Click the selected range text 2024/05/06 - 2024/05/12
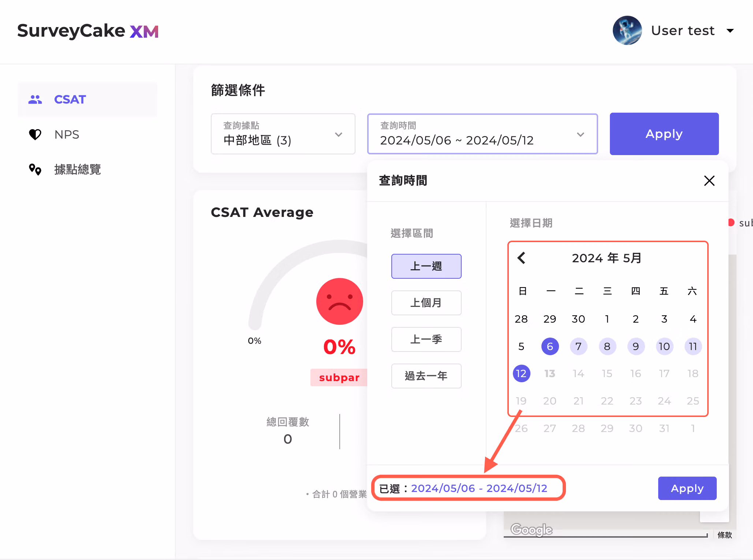 pyautogui.click(x=479, y=488)
